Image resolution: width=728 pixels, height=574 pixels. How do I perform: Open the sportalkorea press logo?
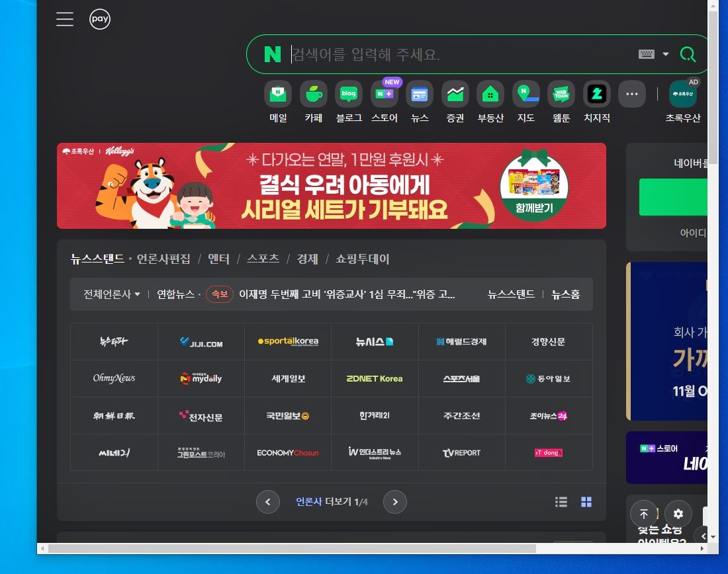[288, 342]
